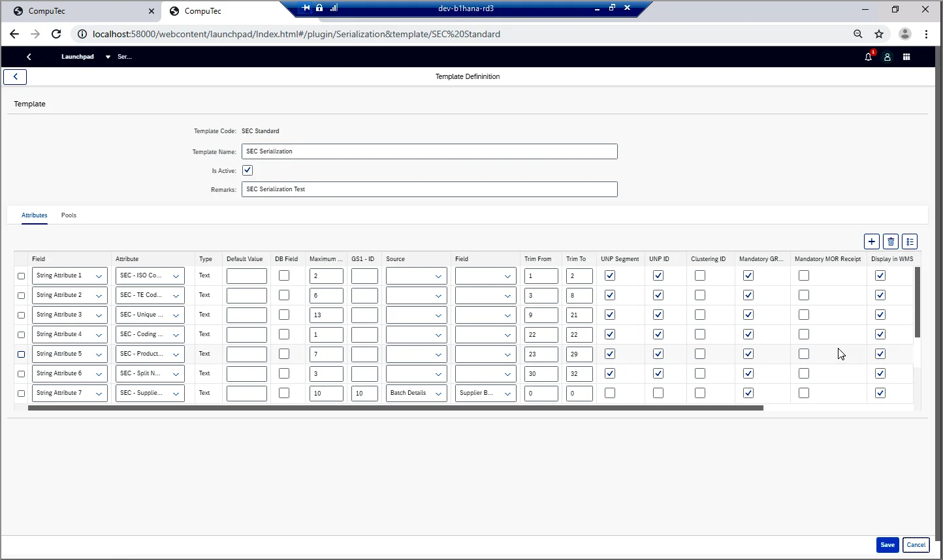Click horizontal scrollbar under attributes table
Screen dimensions: 943x560
click(396, 408)
